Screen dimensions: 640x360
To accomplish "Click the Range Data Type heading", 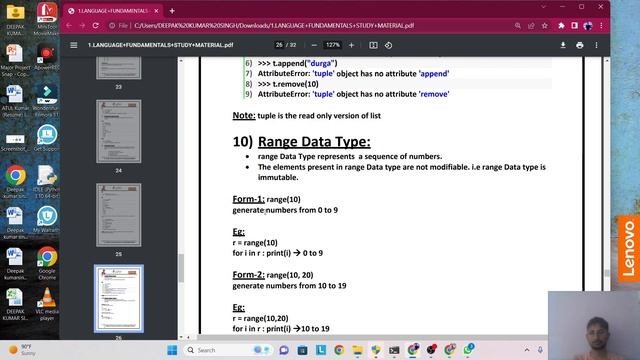I will click(x=314, y=142).
